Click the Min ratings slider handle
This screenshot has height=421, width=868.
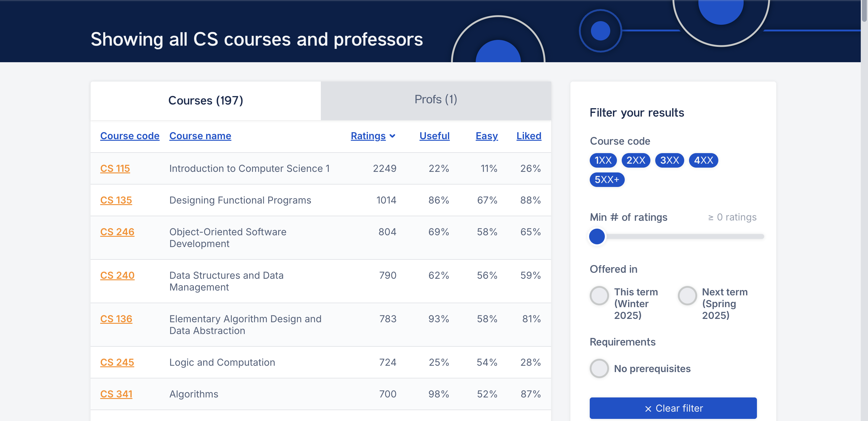(597, 236)
